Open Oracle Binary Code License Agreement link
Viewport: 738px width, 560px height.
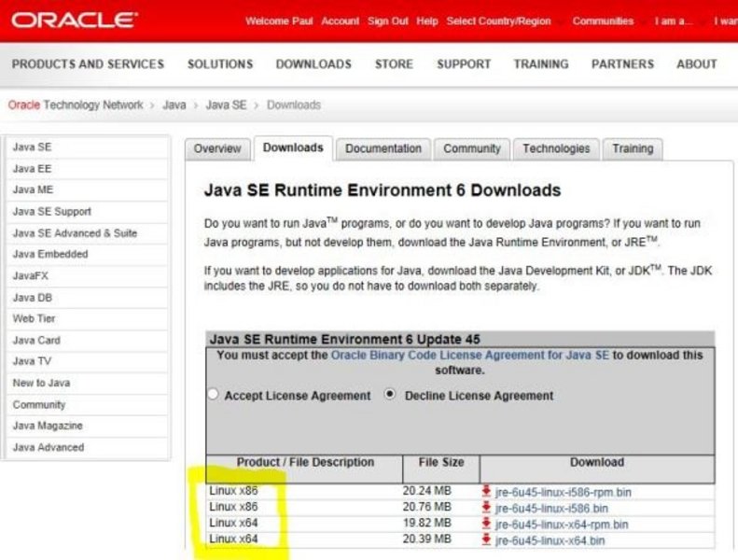[469, 355]
